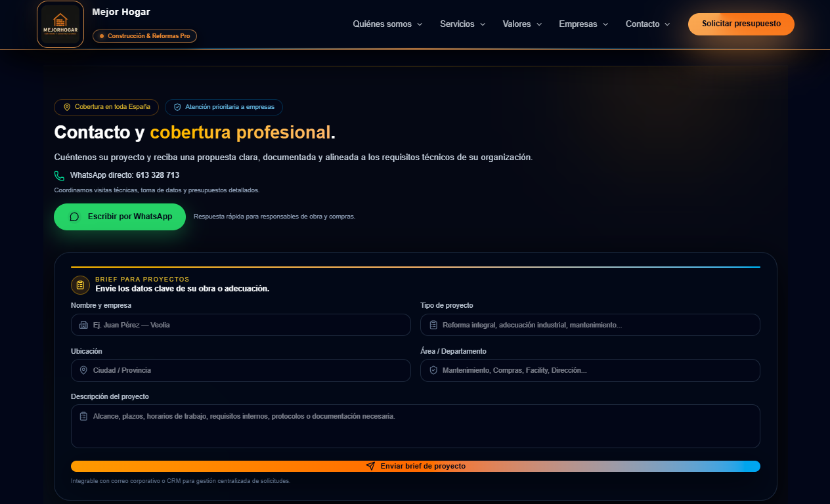Click Escribir por WhatsApp button

pyautogui.click(x=120, y=216)
